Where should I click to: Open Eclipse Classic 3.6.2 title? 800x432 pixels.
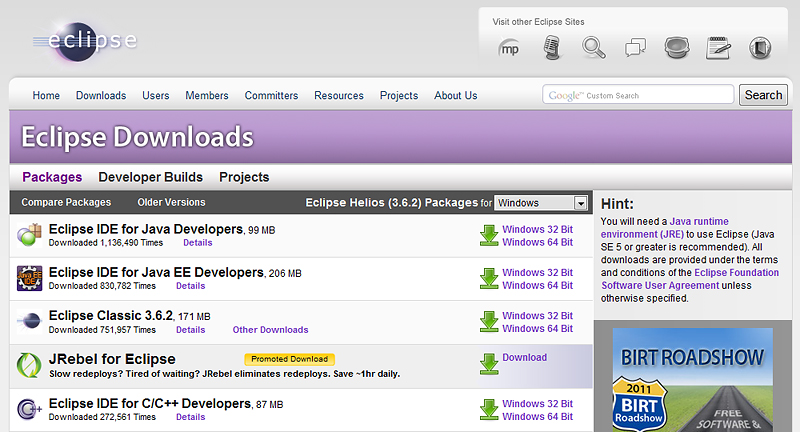pyautogui.click(x=111, y=315)
